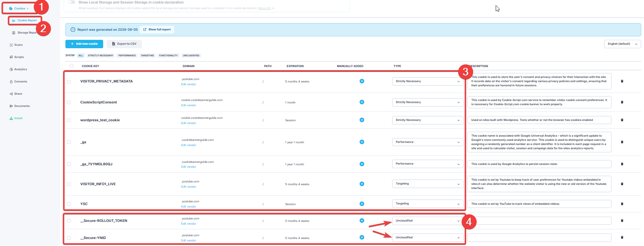The width and height of the screenshot is (644, 246).
Task: Click manually-added X icon for CookieScriptConsent
Action: (x=362, y=102)
